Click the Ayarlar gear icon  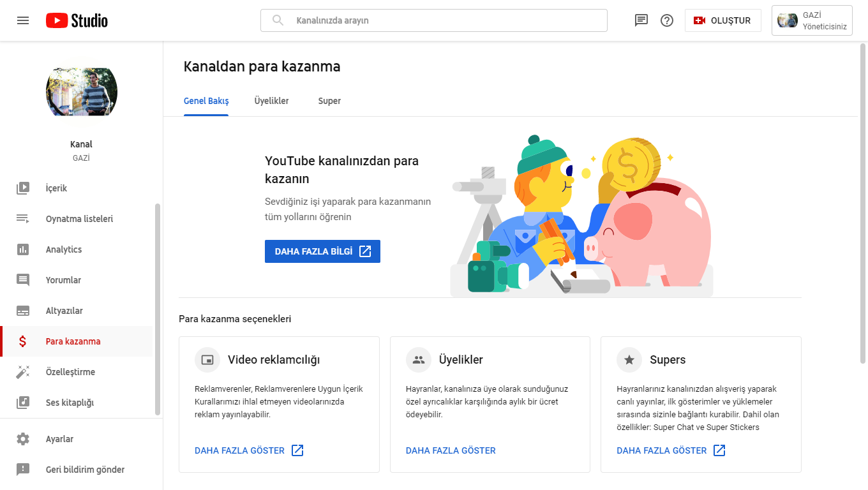point(23,439)
